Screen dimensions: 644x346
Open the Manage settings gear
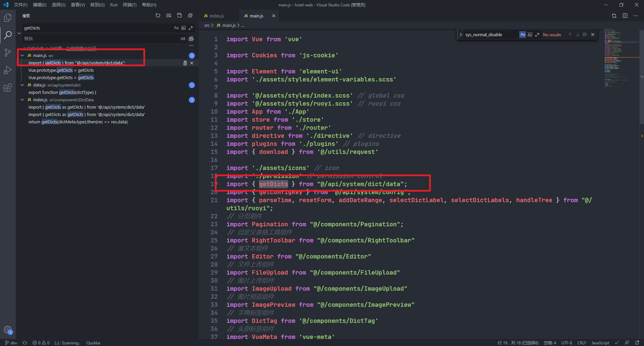(x=8, y=330)
